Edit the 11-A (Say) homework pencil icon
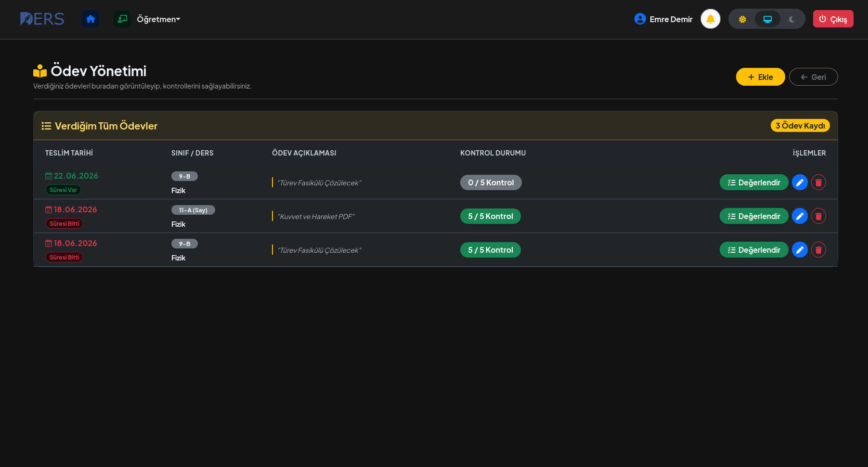Image resolution: width=868 pixels, height=467 pixels. 800,216
